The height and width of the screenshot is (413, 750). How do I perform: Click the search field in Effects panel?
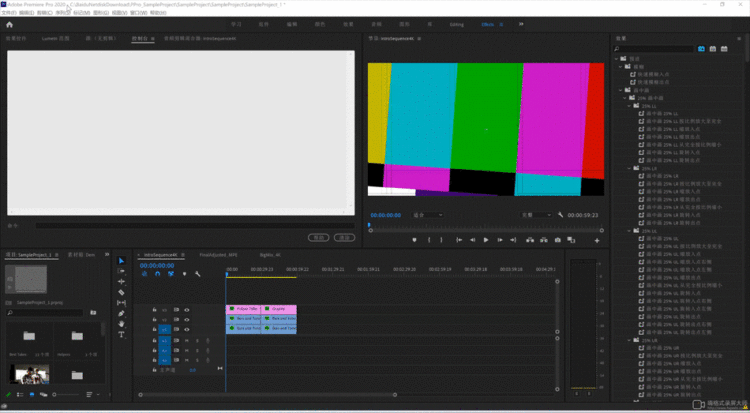655,48
